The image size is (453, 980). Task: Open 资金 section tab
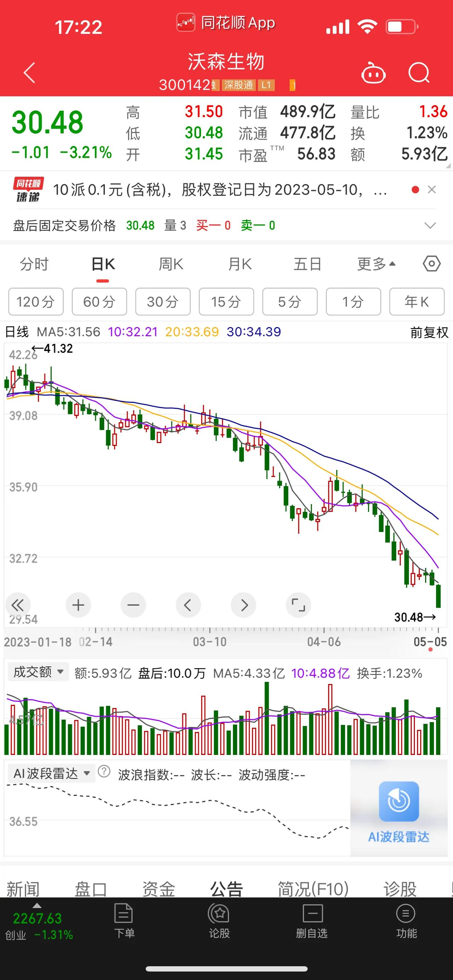[159, 889]
